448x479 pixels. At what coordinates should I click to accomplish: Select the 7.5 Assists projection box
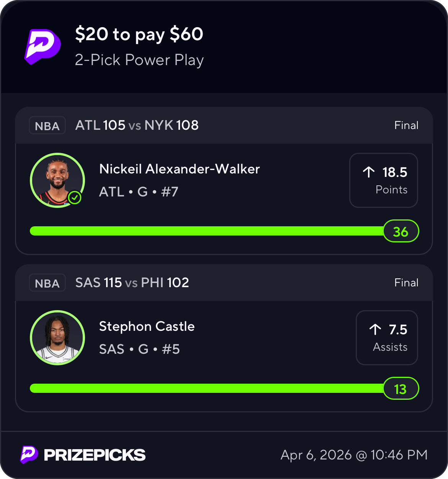[x=386, y=337]
